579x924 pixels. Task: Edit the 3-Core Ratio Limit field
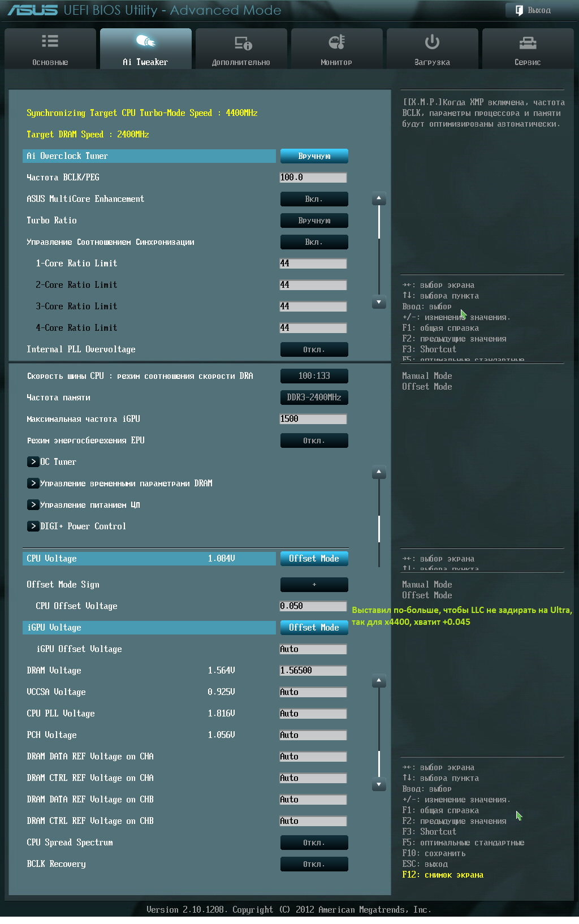click(x=313, y=306)
